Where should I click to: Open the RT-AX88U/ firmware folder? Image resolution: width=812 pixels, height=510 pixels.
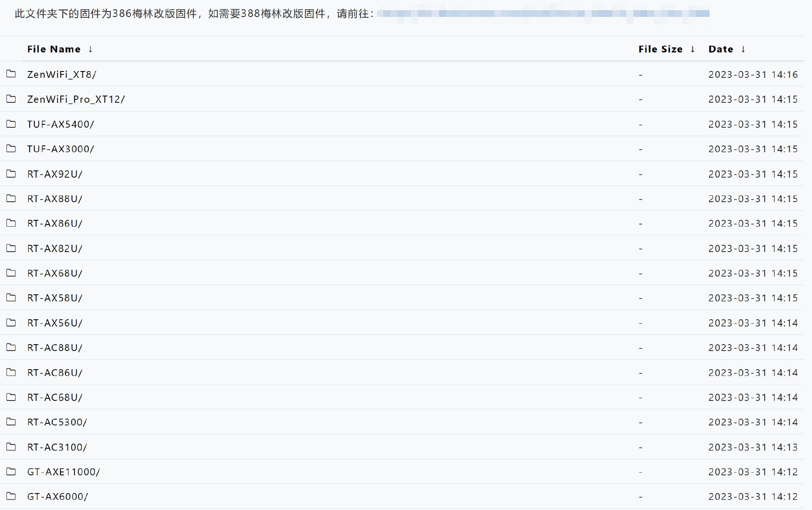[55, 199]
